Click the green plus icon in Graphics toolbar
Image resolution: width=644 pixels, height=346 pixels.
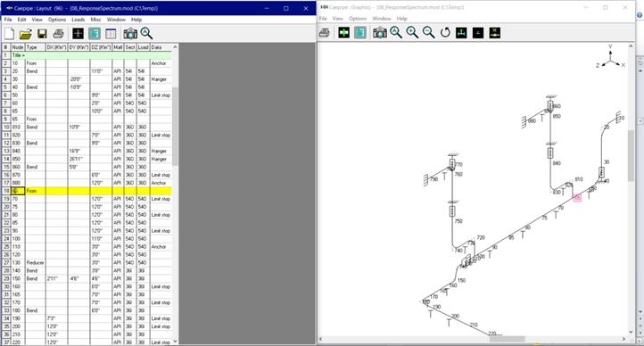coord(343,32)
